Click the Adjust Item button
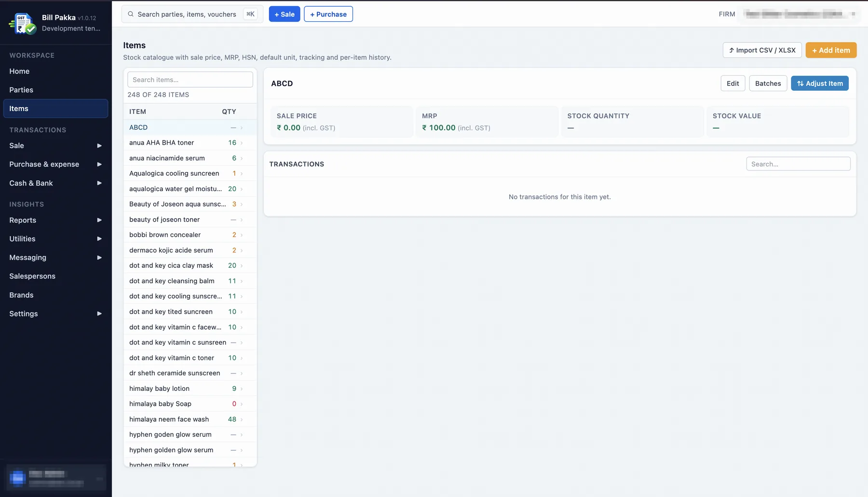 820,83
